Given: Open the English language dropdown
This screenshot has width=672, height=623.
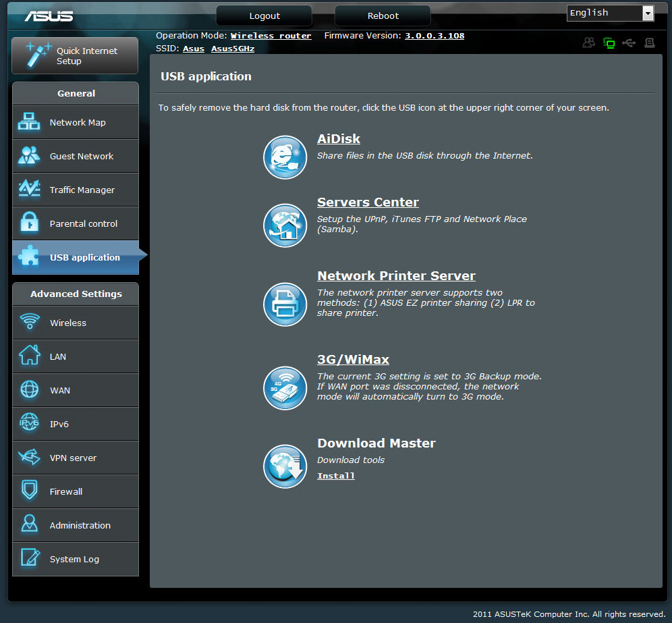Looking at the screenshot, I should point(611,13).
